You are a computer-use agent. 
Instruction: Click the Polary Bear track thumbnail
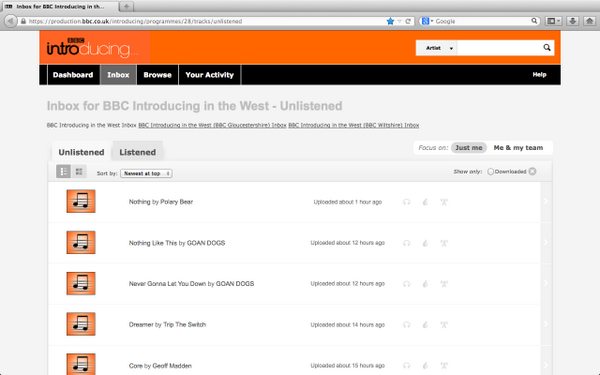coord(81,201)
